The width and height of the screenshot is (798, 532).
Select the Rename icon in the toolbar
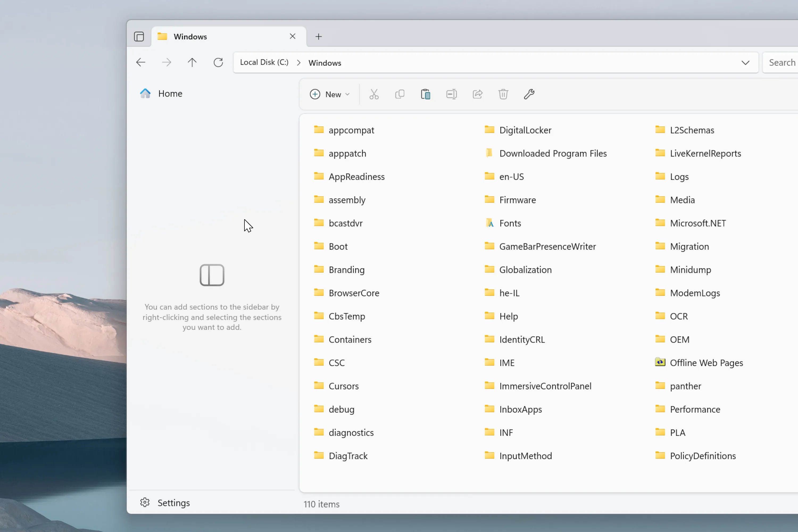tap(451, 94)
